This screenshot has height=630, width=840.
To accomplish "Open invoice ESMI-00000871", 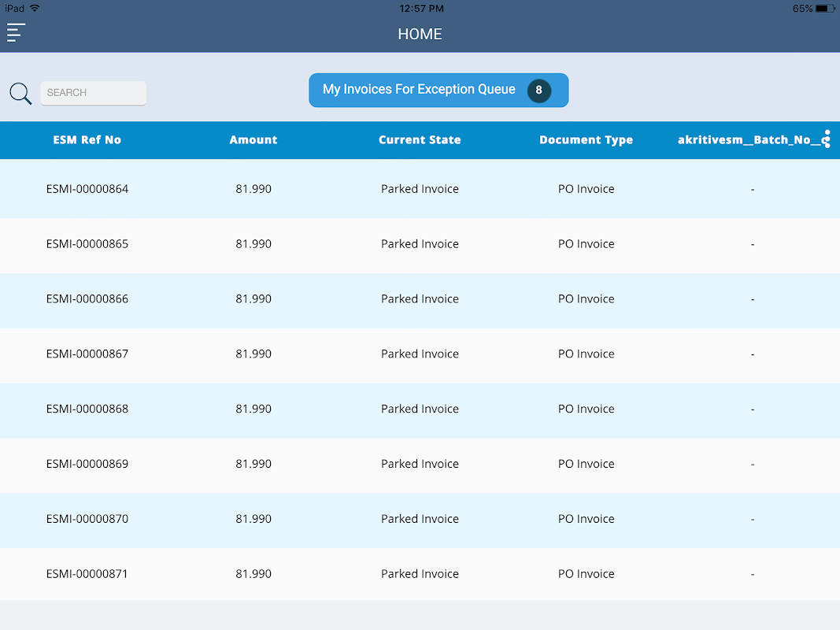I will coord(87,574).
